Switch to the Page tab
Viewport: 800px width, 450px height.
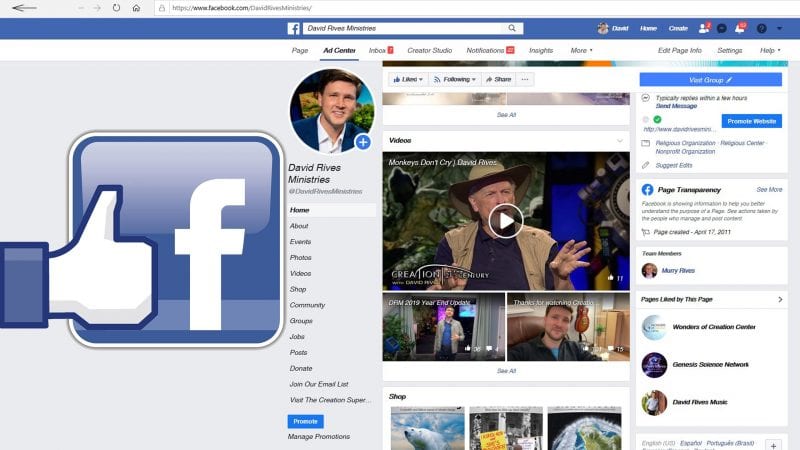300,51
